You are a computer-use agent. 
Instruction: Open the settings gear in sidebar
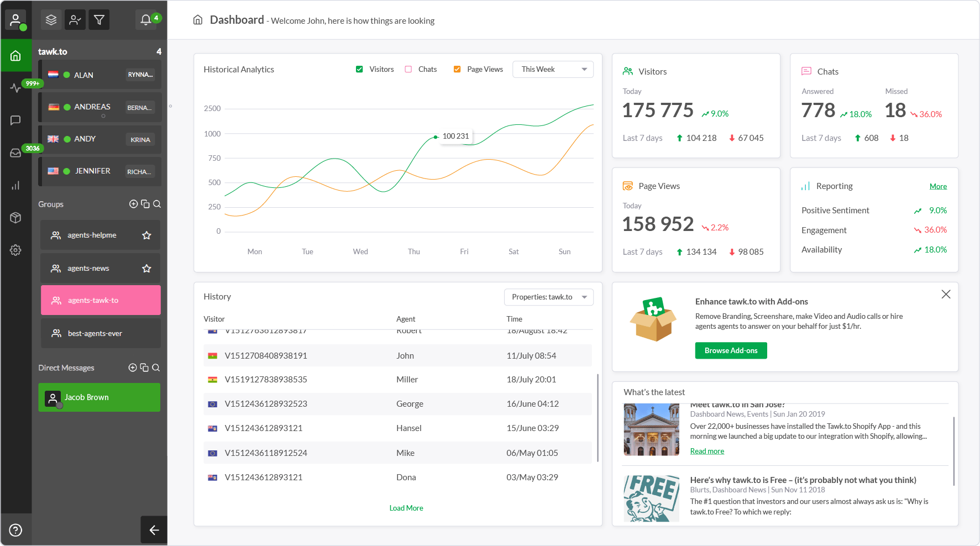click(x=15, y=250)
